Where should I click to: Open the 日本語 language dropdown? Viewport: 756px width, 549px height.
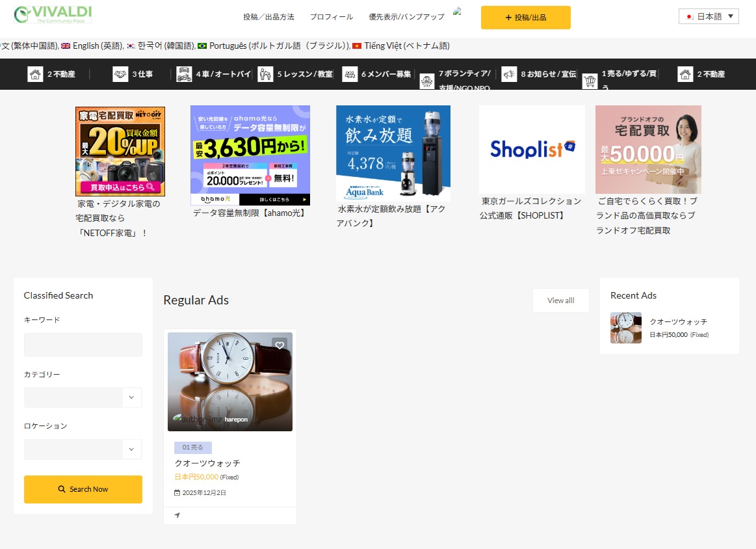709,16
